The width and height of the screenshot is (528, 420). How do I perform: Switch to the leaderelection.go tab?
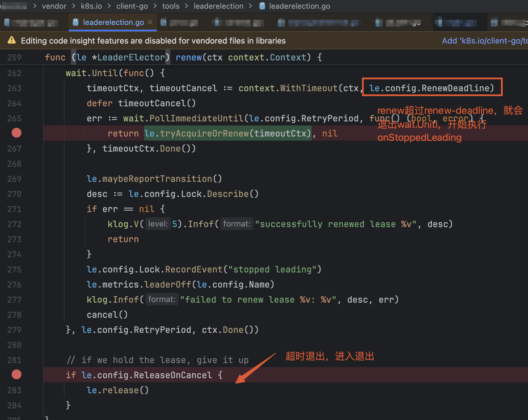(113, 22)
